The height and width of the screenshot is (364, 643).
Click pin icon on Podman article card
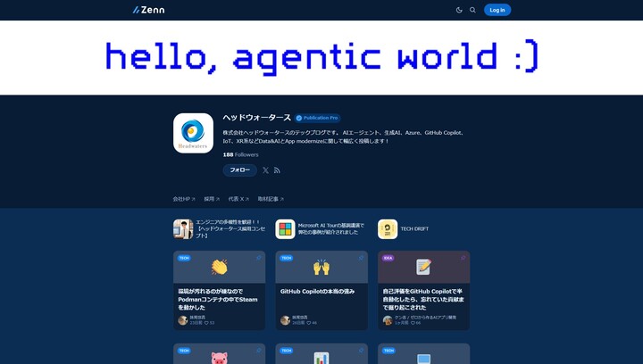click(x=259, y=258)
